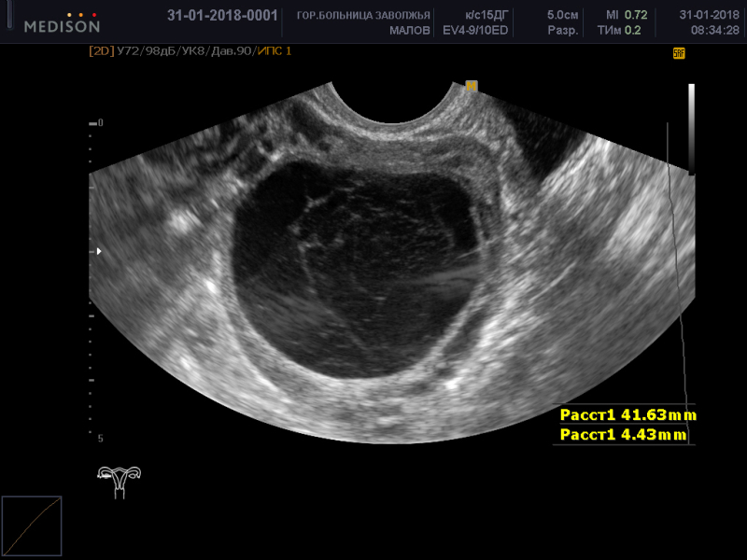Click the hospital name ГОР.БОЛЬНИЦА ЗАВОЛЖЬЯ

click(x=363, y=16)
